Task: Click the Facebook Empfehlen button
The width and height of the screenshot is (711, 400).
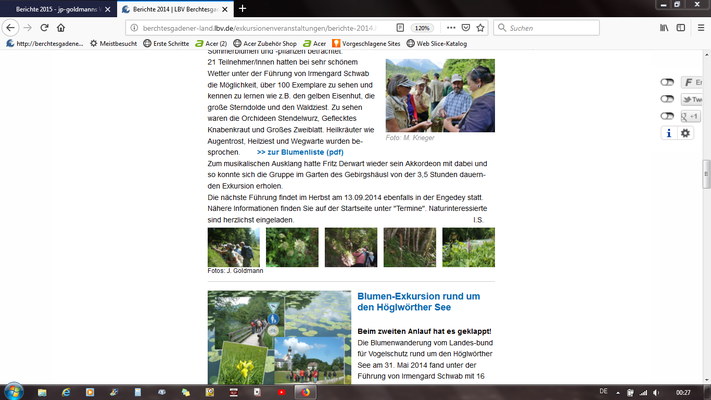Action: coord(692,82)
